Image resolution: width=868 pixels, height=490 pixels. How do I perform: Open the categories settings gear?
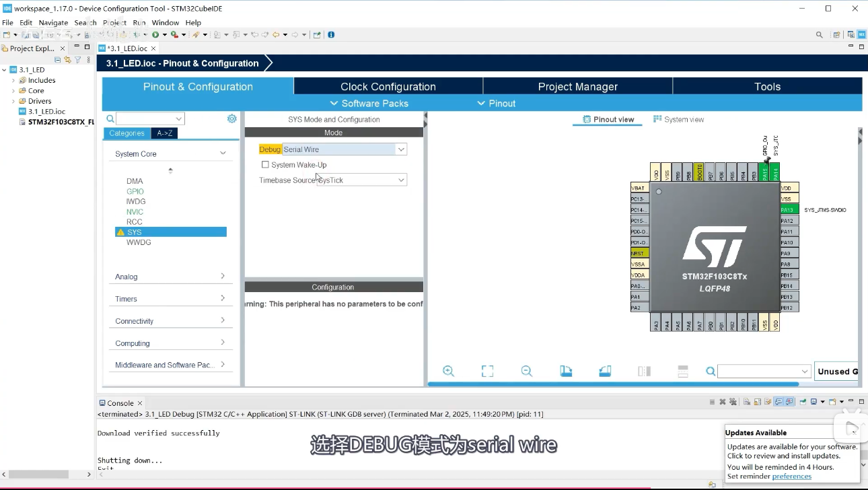tap(231, 118)
